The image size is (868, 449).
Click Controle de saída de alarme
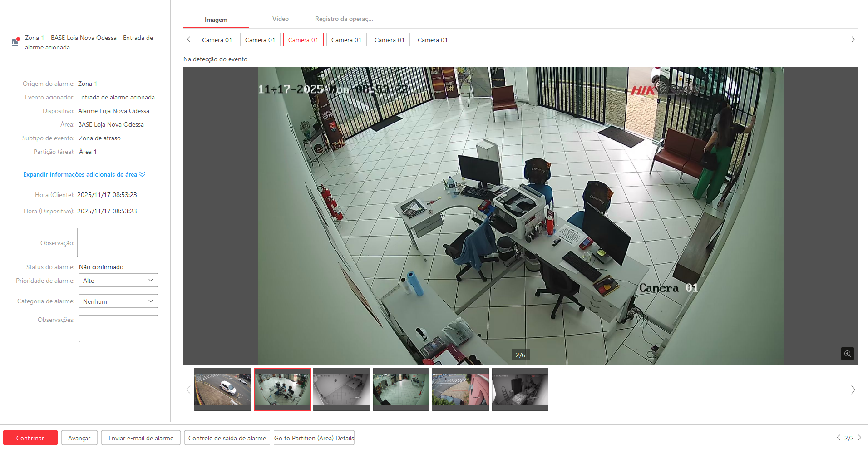point(227,438)
